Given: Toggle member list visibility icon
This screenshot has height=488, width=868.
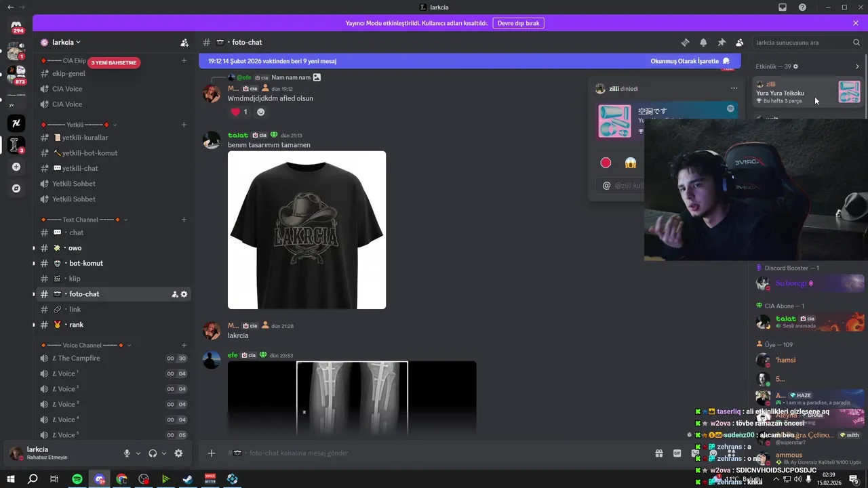Looking at the screenshot, I should tap(739, 42).
